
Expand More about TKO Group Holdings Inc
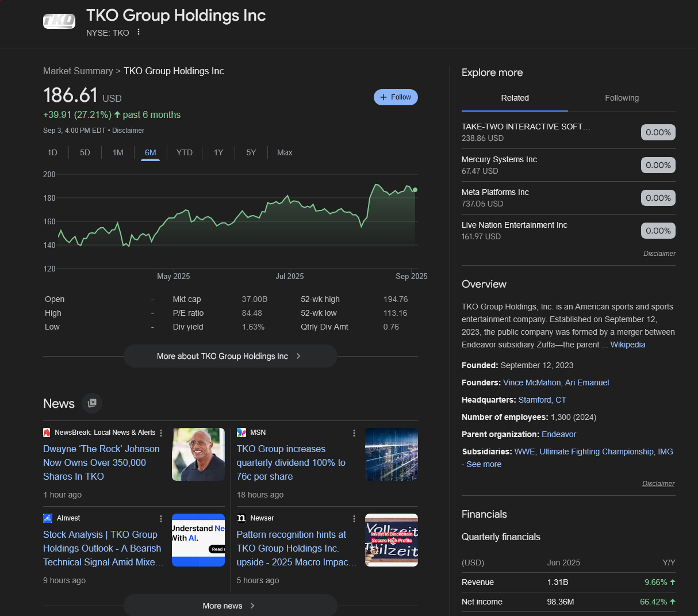point(230,356)
